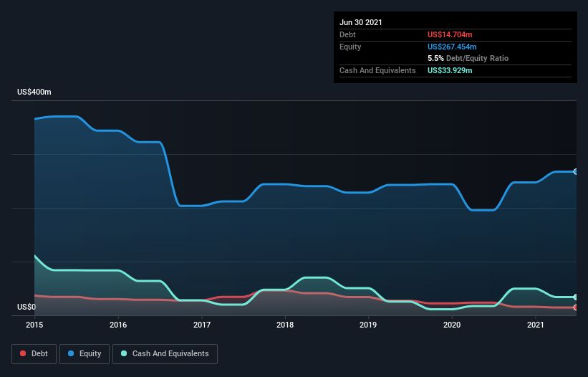Toggle Cash And Equivalents legend button

165,354
